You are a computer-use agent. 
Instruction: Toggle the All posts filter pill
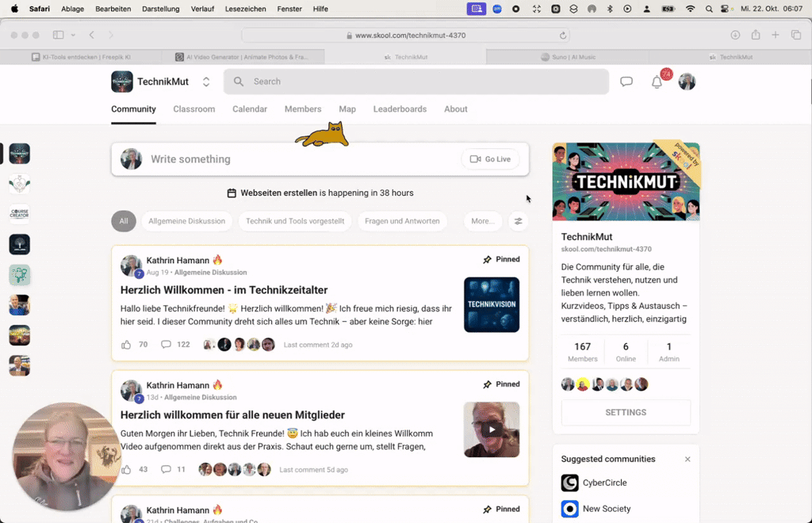[x=124, y=221]
